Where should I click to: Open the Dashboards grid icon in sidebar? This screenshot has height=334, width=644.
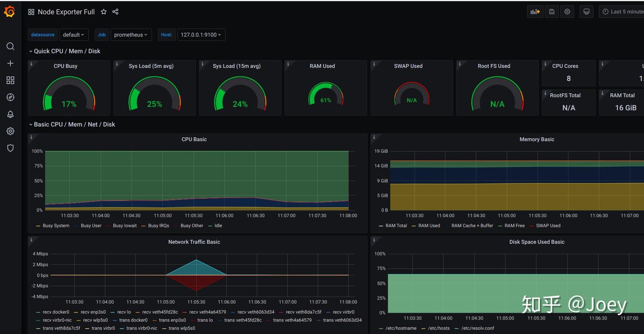pos(10,80)
